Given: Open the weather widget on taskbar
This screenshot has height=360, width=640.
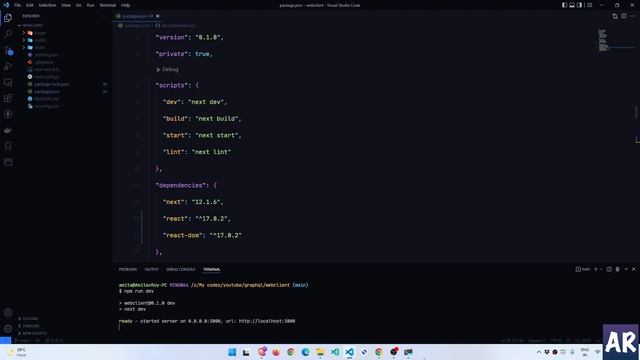Looking at the screenshot, I should click(16, 352).
